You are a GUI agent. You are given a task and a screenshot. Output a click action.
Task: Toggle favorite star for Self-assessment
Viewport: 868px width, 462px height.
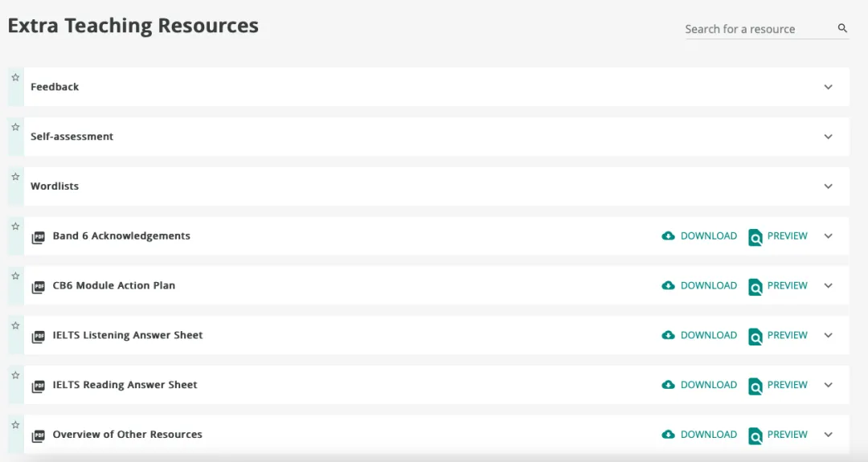15,127
